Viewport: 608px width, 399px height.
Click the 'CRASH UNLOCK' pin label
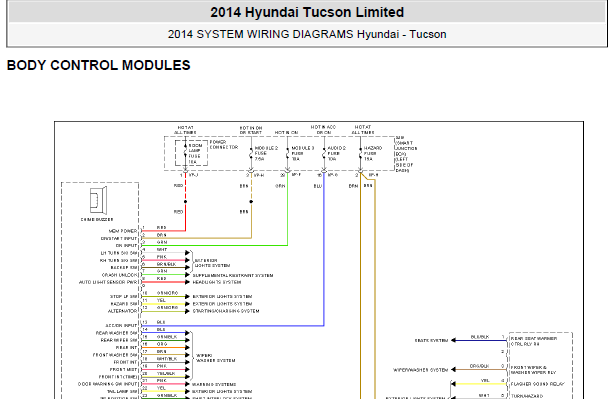(120, 275)
